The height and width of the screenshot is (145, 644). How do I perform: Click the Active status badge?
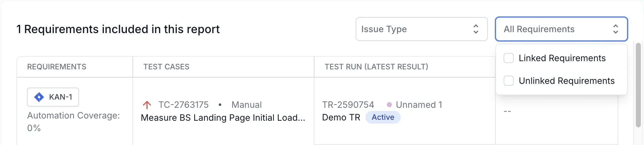383,117
